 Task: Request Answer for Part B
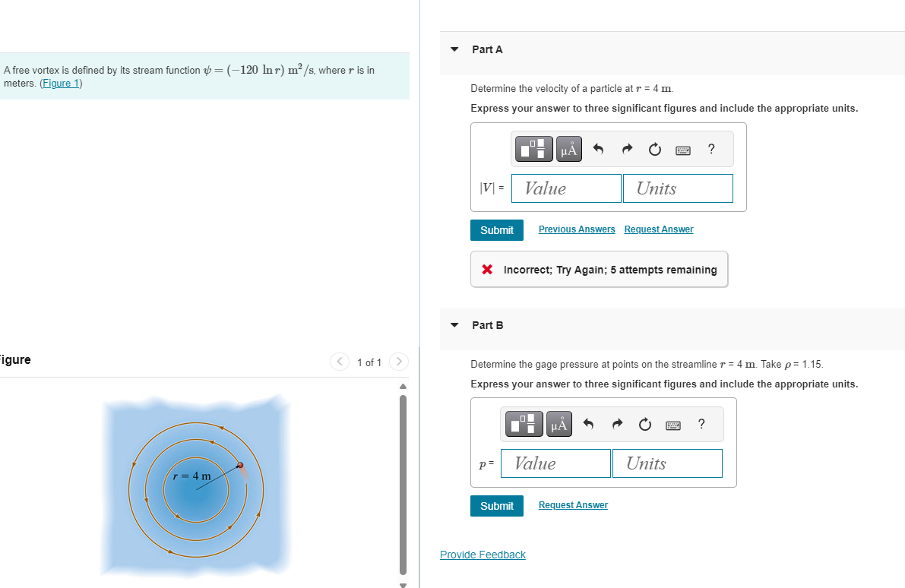(572, 504)
